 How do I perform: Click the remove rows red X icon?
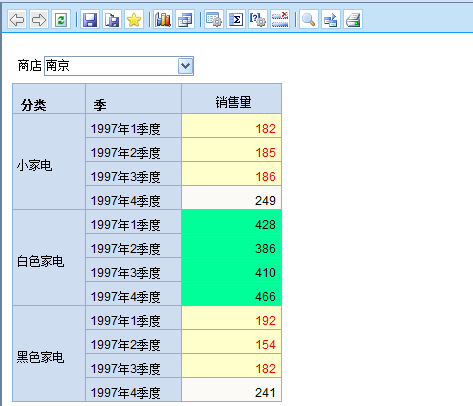coord(280,19)
